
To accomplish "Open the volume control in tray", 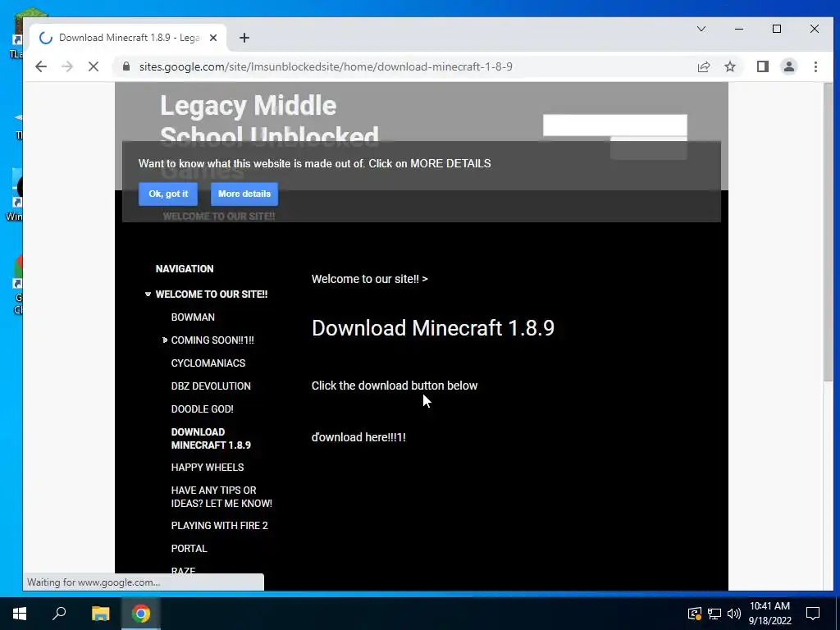I will click(x=734, y=614).
